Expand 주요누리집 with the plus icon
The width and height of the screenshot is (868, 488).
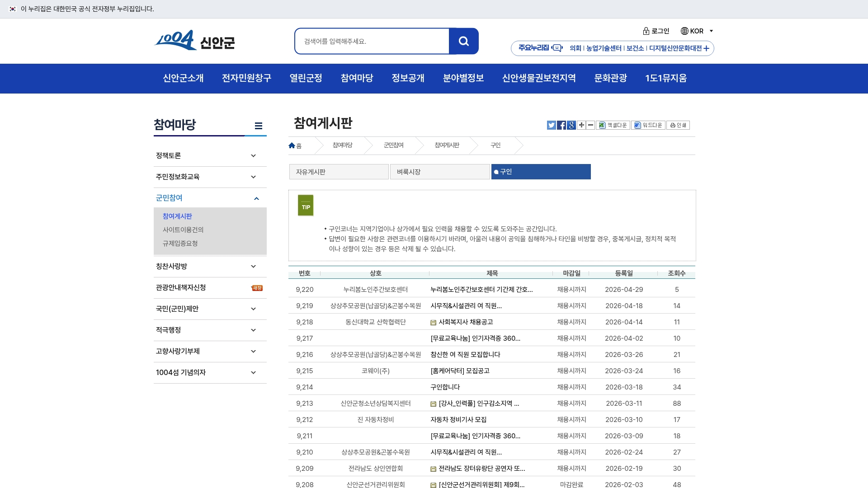[706, 48]
